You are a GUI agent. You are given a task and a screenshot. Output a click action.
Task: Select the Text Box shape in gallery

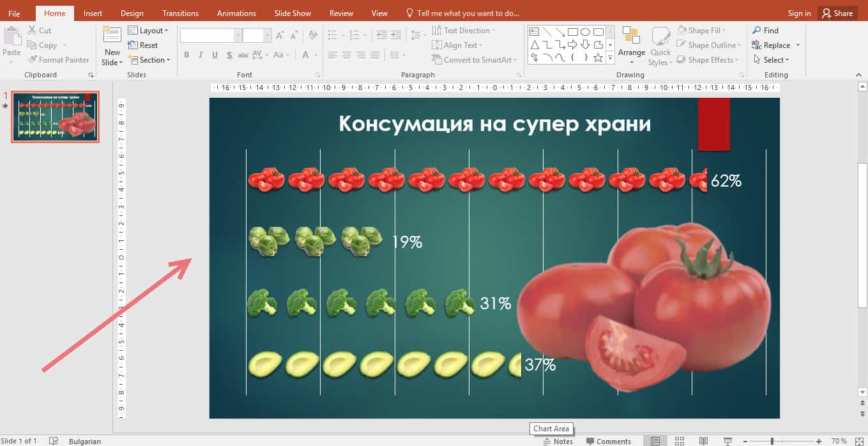tap(533, 31)
